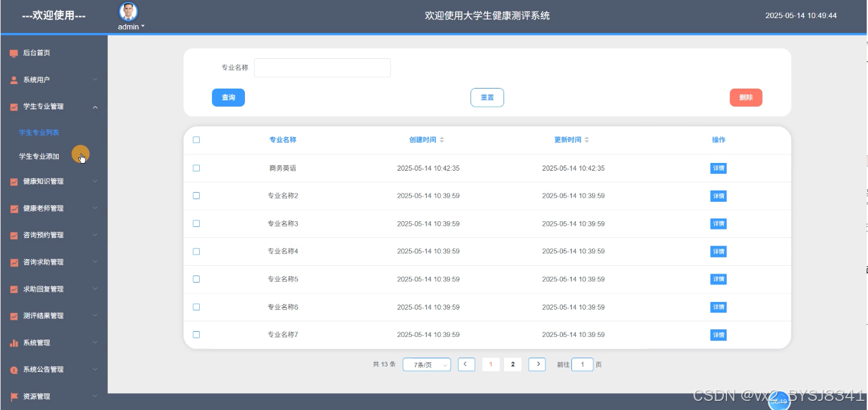Click the 操作 column header
868x410 pixels.
pos(719,140)
